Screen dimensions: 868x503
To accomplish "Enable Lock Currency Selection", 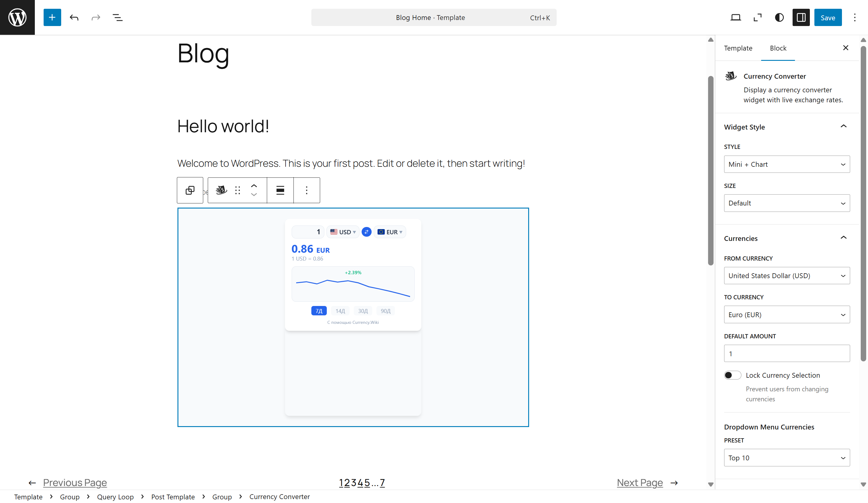I will [x=732, y=375].
